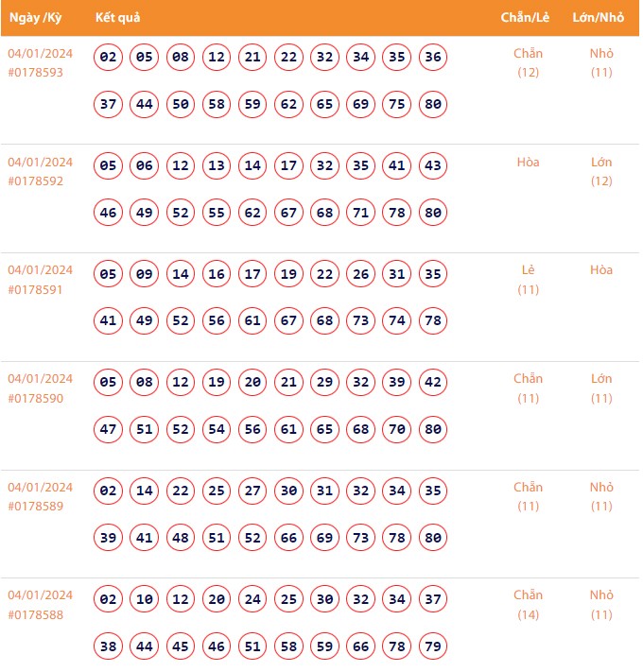
Task: Click ball 47 in draw #0178590
Action: pos(109,429)
